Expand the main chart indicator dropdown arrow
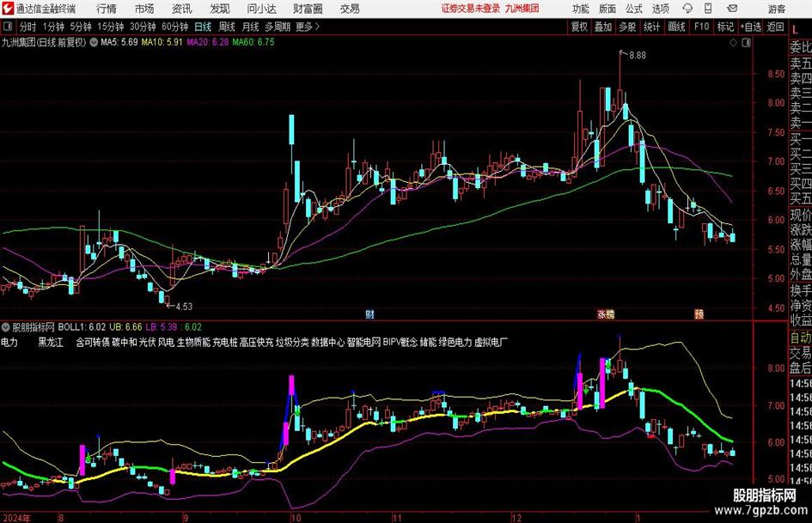The height and width of the screenshot is (523, 812). pyautogui.click(x=94, y=42)
